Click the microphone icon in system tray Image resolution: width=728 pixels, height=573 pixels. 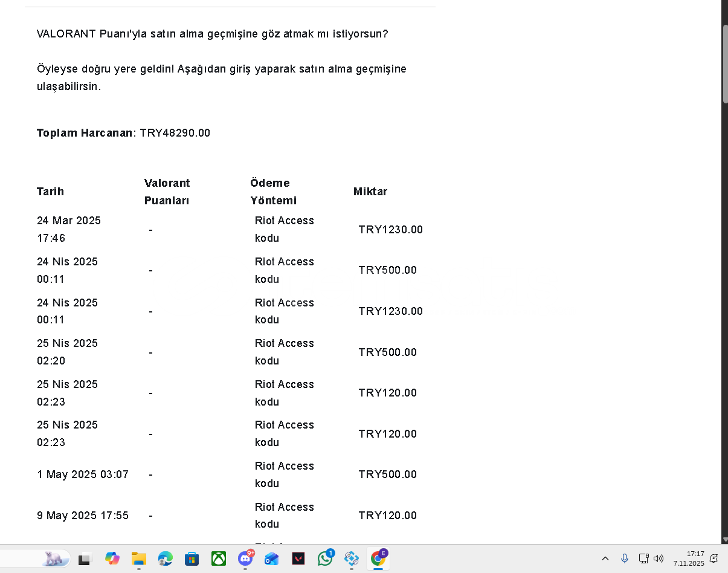click(x=625, y=558)
